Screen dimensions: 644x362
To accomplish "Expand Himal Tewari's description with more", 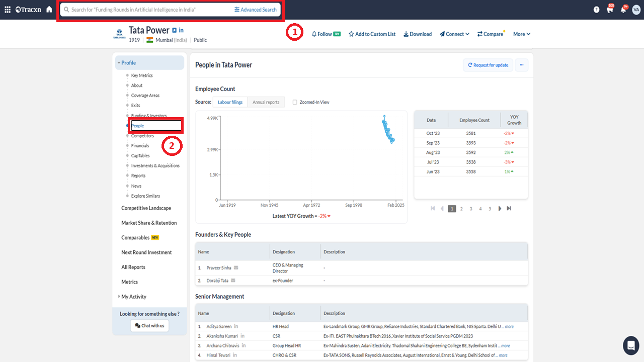I will pos(503,355).
